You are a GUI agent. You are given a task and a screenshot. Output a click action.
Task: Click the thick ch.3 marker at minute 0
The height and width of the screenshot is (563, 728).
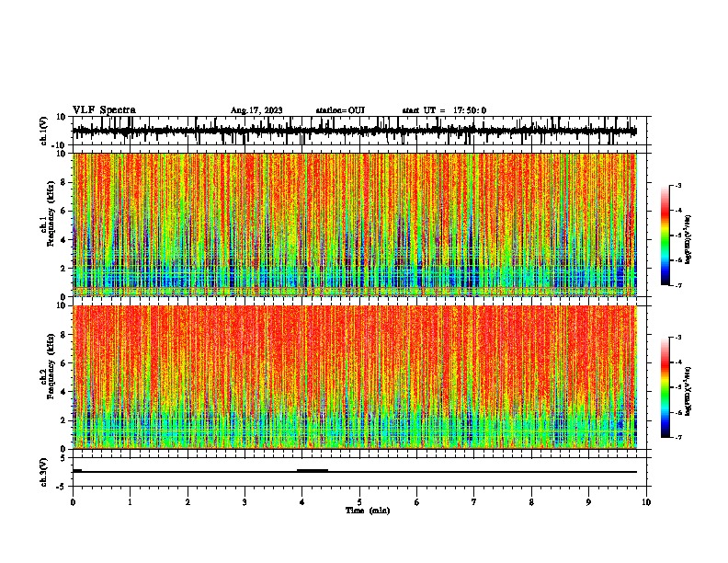click(77, 471)
